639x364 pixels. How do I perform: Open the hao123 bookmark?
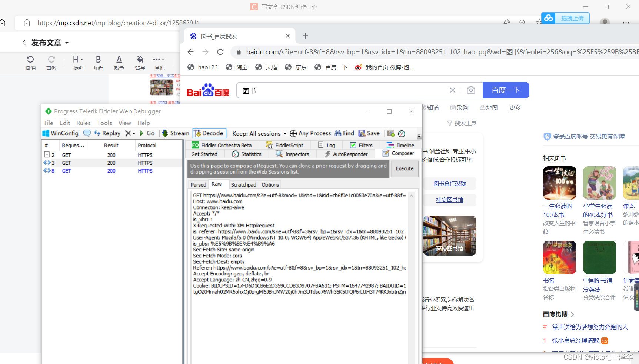[x=203, y=67]
